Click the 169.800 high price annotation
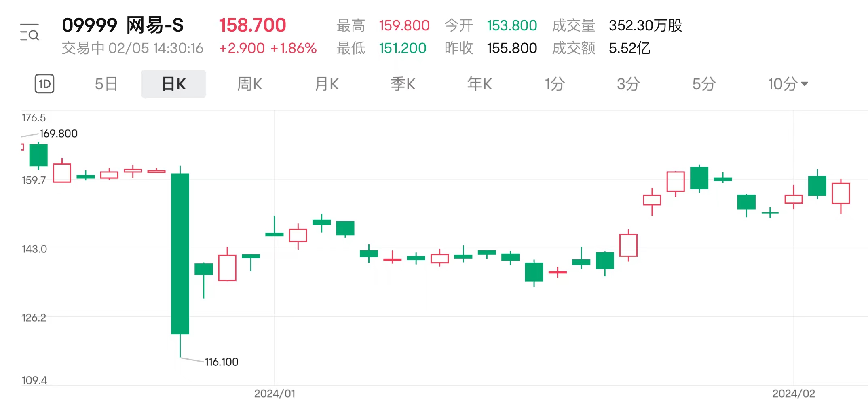The image size is (868, 407). point(58,133)
